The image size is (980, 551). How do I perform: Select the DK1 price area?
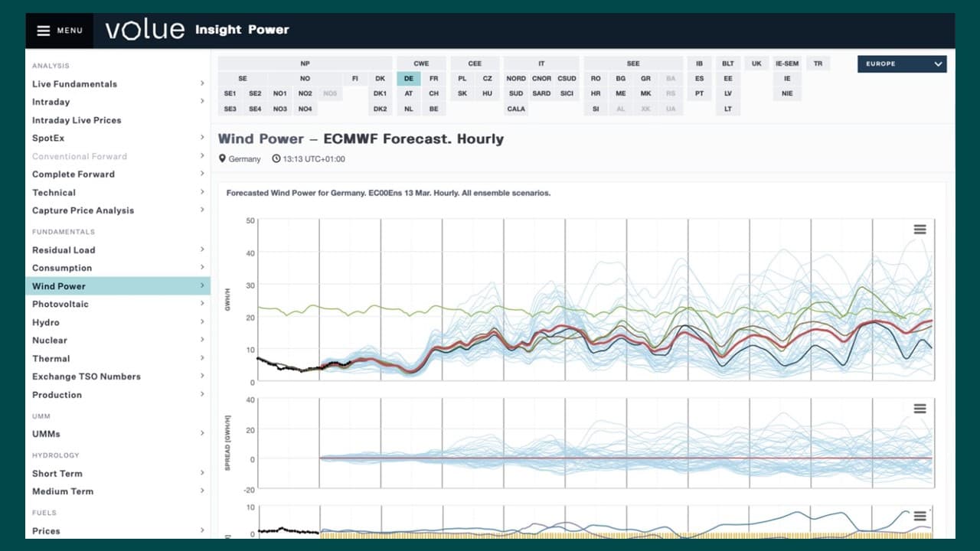380,93
